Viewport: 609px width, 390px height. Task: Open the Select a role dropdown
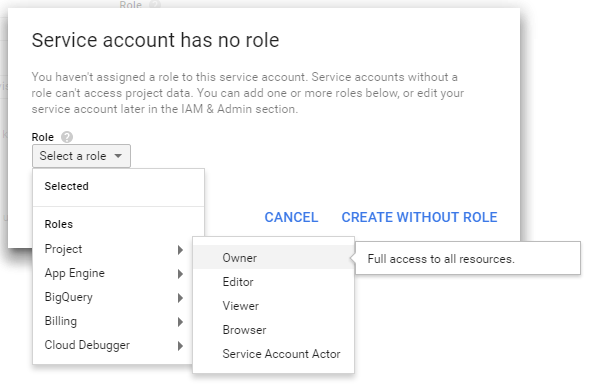pyautogui.click(x=81, y=156)
